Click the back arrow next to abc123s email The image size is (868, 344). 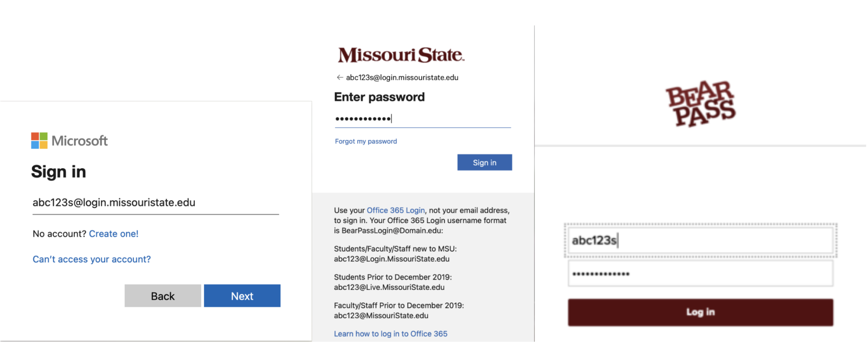pyautogui.click(x=339, y=77)
